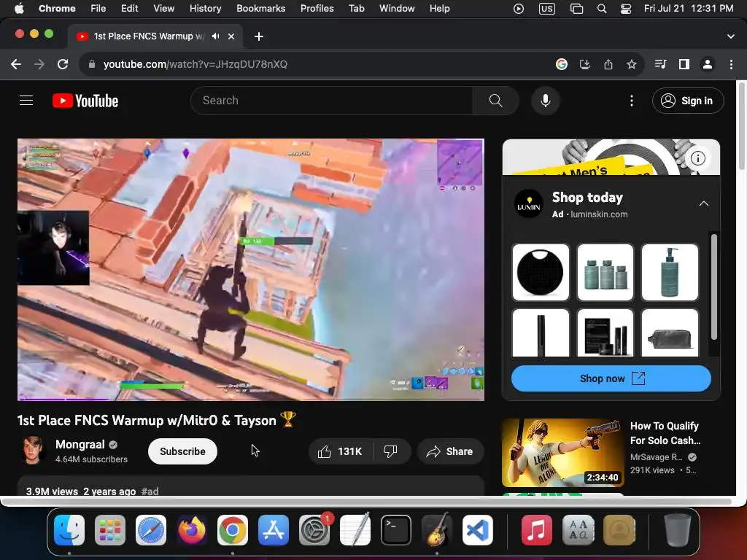Image resolution: width=747 pixels, height=560 pixels.
Task: Open the Profiles menu
Action: [317, 9]
